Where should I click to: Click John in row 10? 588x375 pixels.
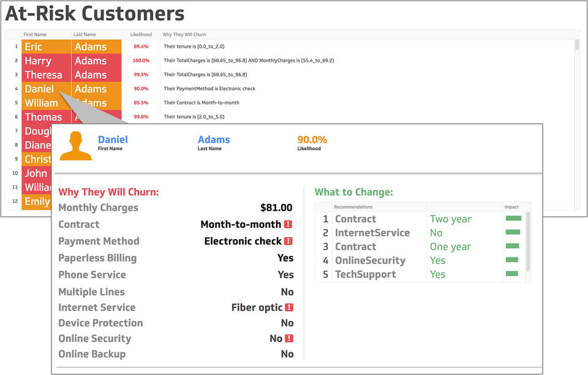pyautogui.click(x=36, y=173)
